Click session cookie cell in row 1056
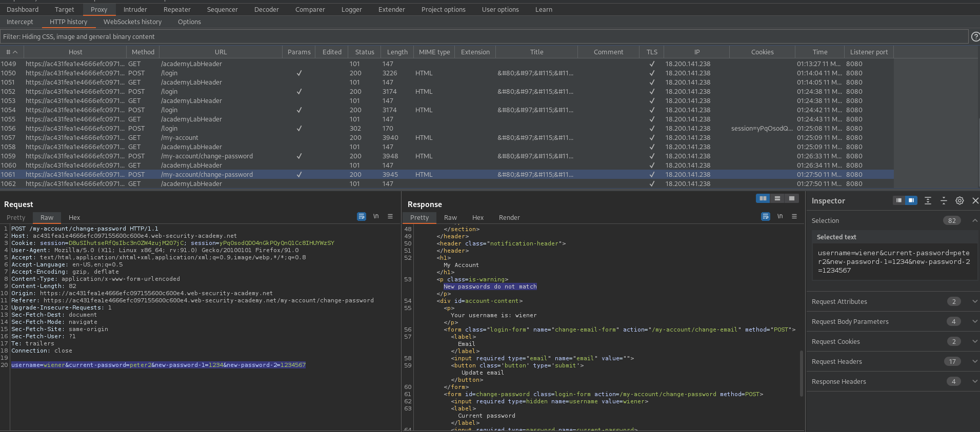980x432 pixels. tap(762, 128)
